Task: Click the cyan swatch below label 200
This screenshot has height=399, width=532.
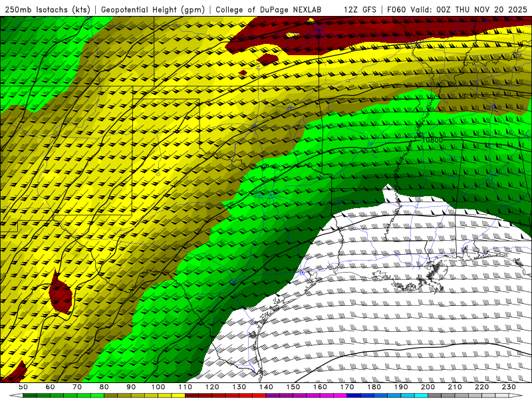Action: click(x=421, y=396)
